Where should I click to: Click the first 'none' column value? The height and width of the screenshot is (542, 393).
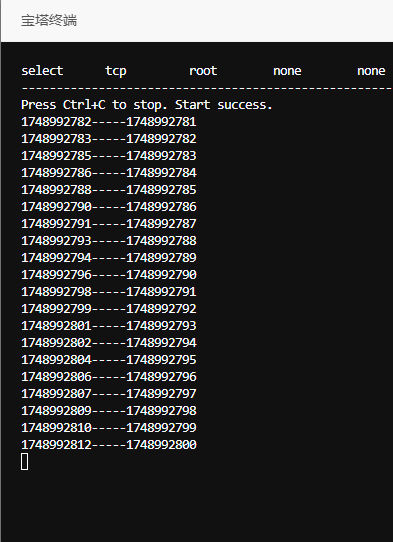click(x=287, y=71)
